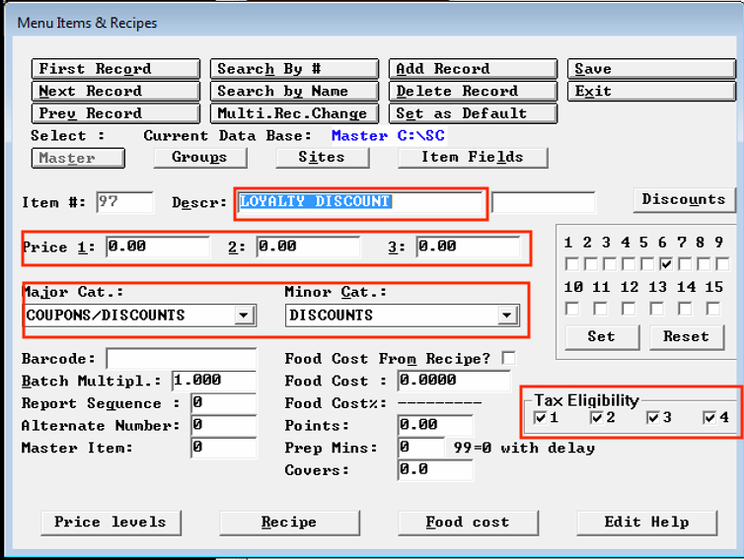The image size is (744, 560).
Task: Click Delete Record button
Action: pos(473,91)
